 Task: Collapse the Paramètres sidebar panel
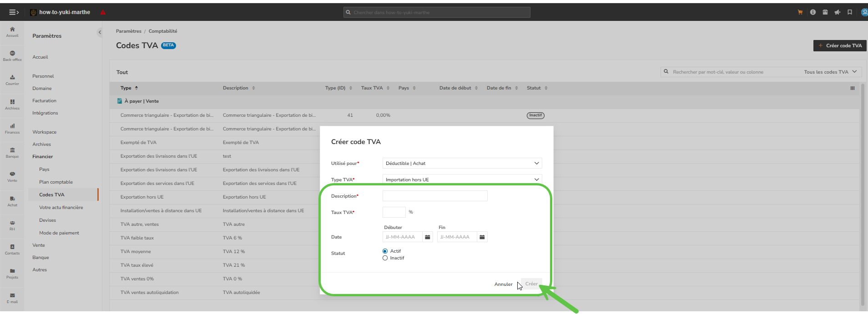100,32
